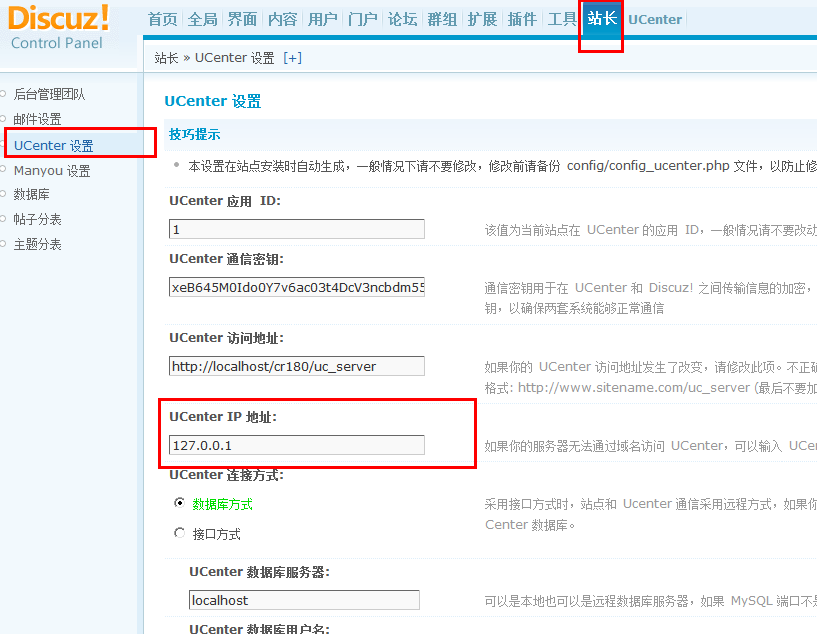Click the UCenter 数据库服务器 localhost field
The height and width of the screenshot is (634, 817).
(x=304, y=600)
